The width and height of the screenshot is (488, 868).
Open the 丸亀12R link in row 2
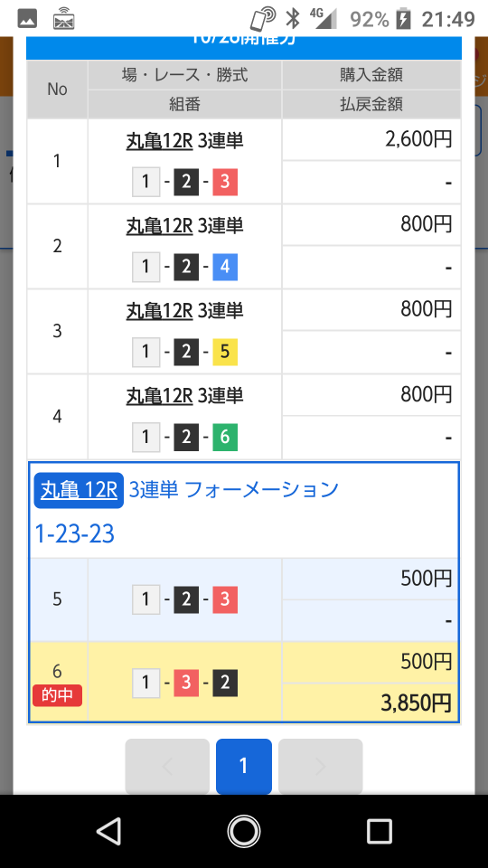159,226
